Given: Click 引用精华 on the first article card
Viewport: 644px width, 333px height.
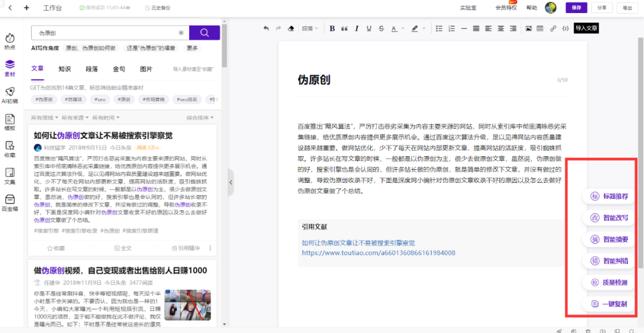Looking at the screenshot, I should 185,248.
